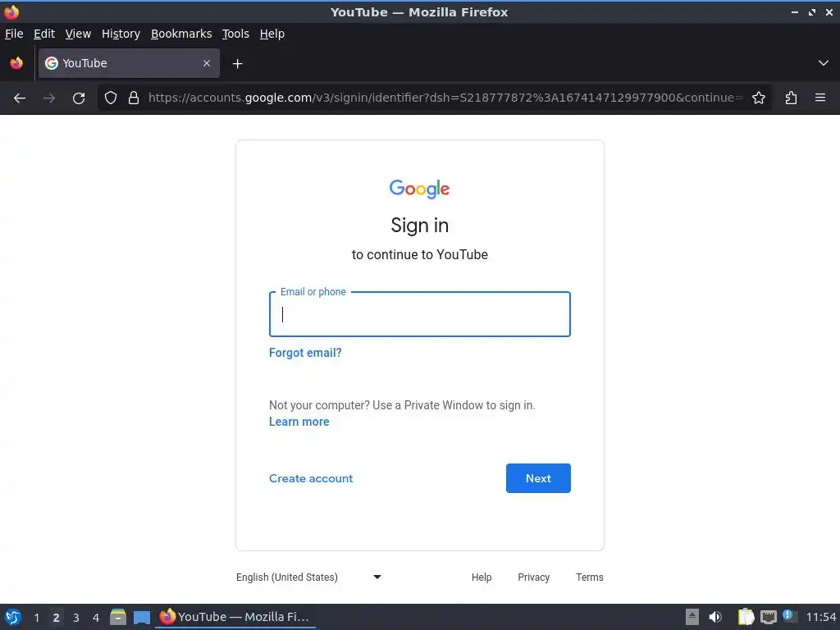840x630 pixels.
Task: Open the Terms link
Action: point(589,577)
